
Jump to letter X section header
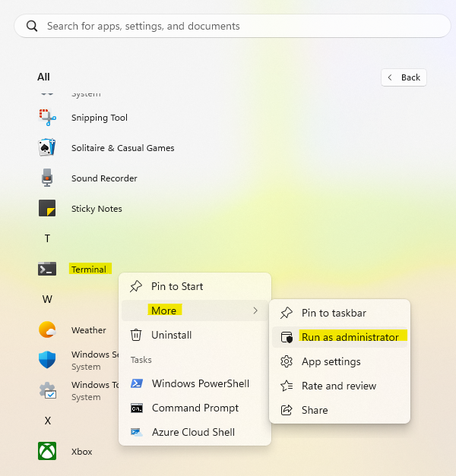coord(47,421)
